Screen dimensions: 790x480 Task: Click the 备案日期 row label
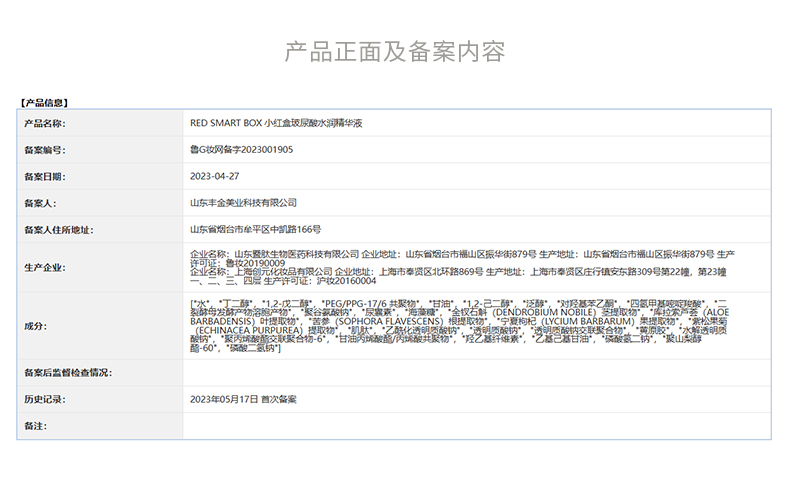[44, 176]
